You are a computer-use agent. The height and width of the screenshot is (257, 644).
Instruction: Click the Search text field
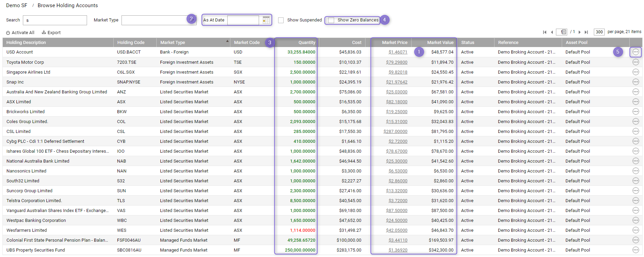[55, 20]
